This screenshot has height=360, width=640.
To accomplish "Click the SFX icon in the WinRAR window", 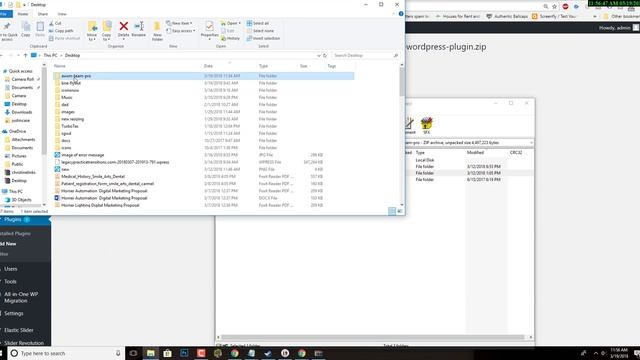I will (427, 125).
